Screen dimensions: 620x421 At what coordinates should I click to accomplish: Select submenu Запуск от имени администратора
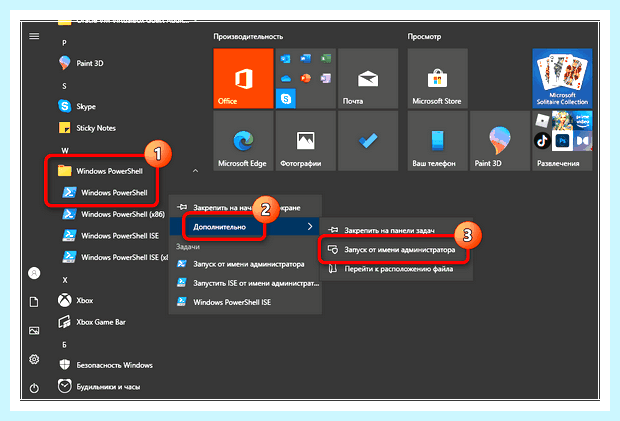pyautogui.click(x=396, y=250)
